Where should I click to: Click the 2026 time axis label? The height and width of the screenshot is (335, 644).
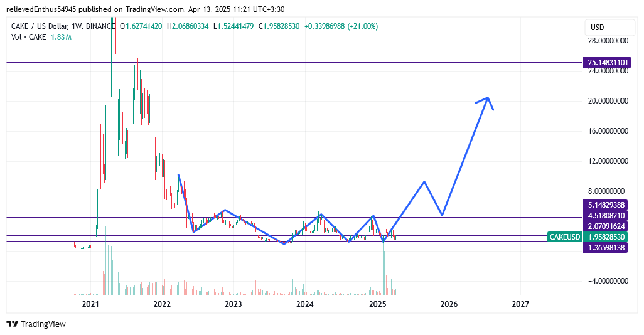449,304
